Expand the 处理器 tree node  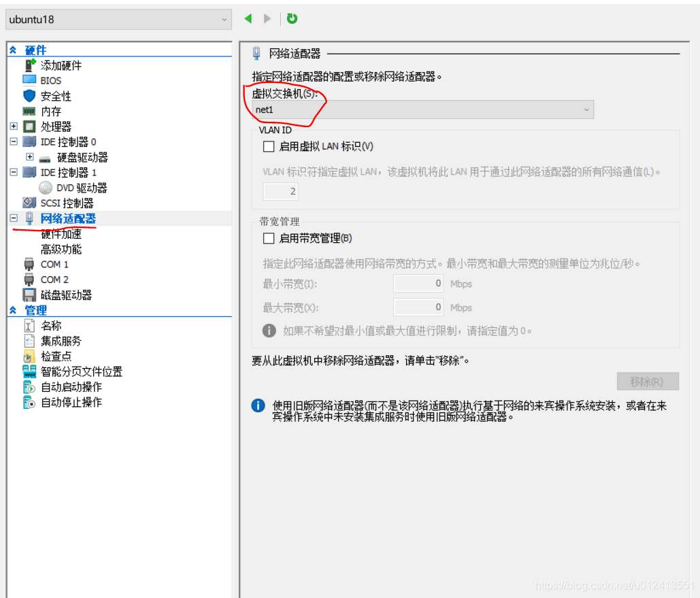14,127
